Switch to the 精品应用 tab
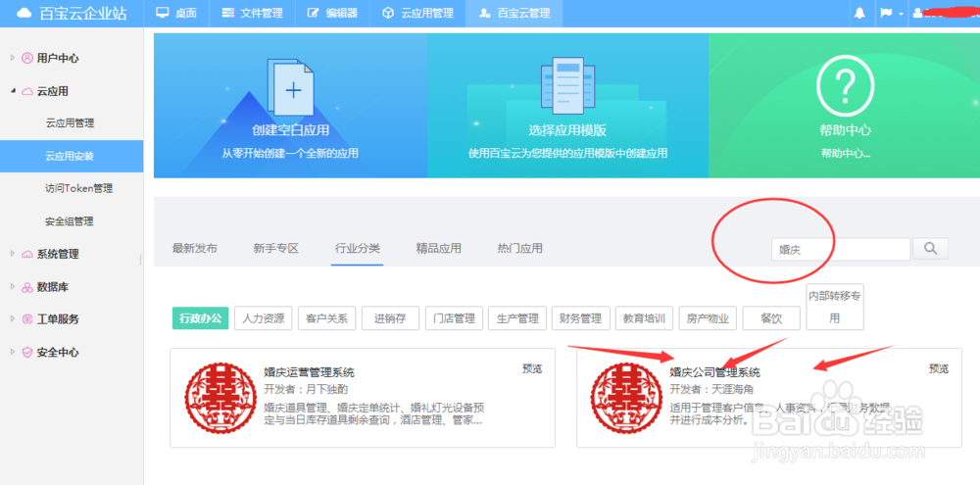Screen dimensions: 980x485 (439, 248)
